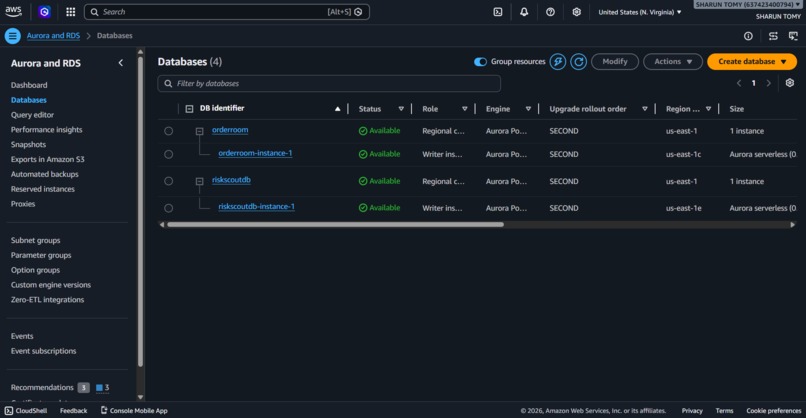Click Aurora and RDS breadcrumb link
The image size is (806, 418).
coord(53,35)
